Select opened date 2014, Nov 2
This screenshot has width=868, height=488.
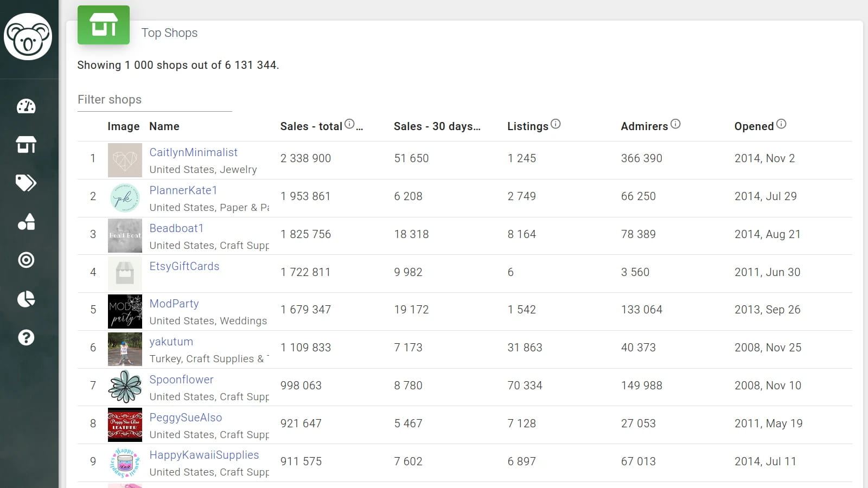point(765,158)
